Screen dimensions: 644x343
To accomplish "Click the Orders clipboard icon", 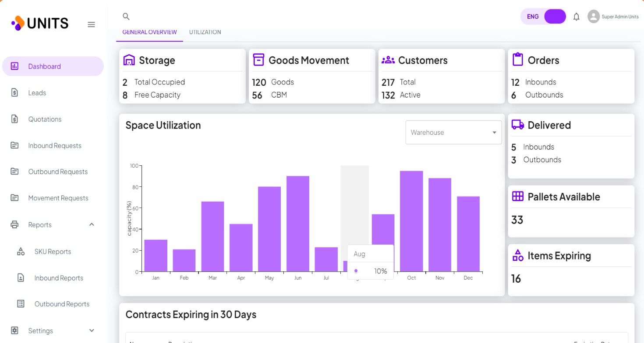I will coord(518,59).
